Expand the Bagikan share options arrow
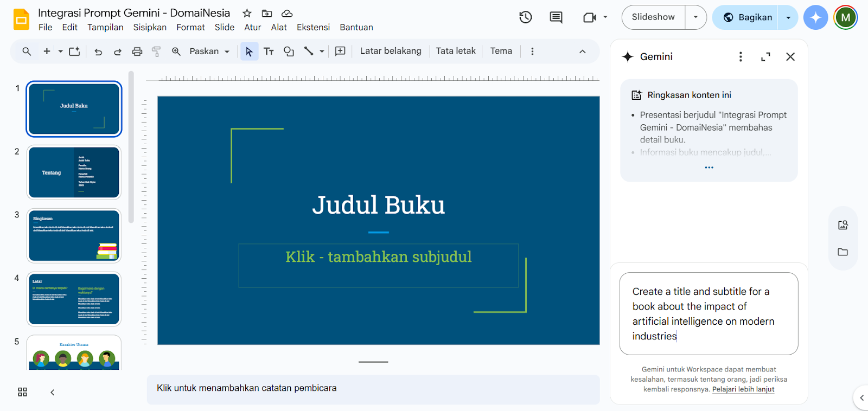868x411 pixels. [788, 17]
